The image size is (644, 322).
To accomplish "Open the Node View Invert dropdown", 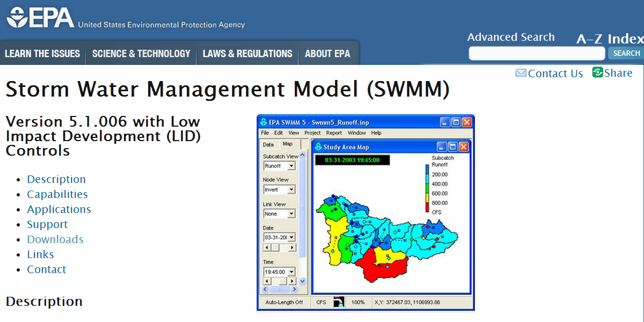I will [291, 189].
